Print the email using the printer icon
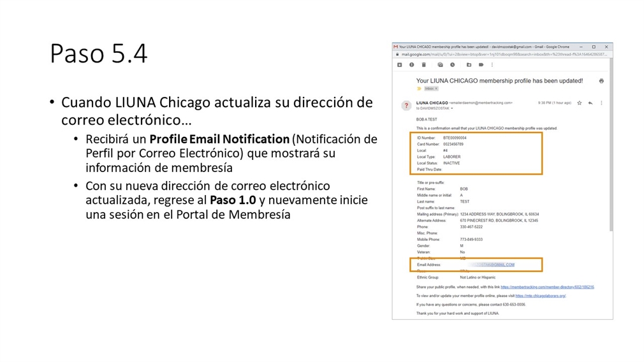The image size is (644, 362). tap(601, 81)
